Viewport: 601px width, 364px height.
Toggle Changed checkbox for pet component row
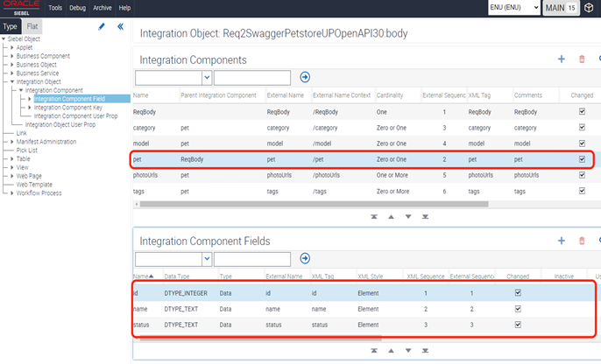point(582,159)
